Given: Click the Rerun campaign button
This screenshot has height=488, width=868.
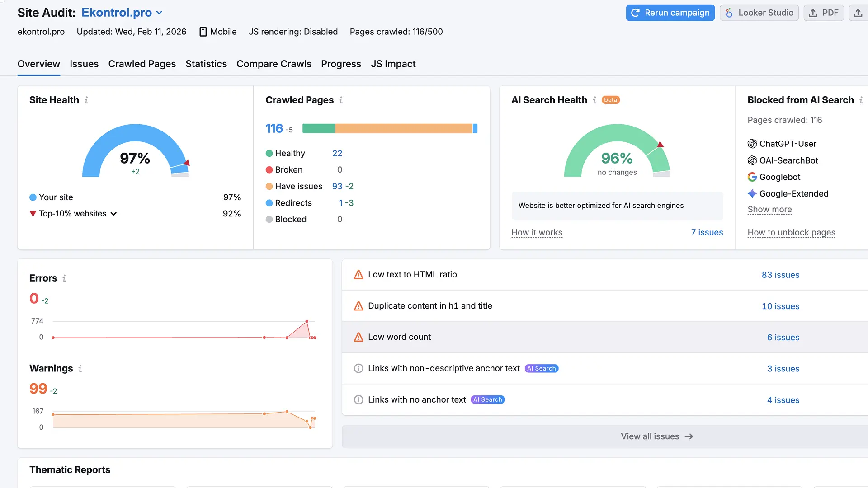Looking at the screenshot, I should click(670, 13).
